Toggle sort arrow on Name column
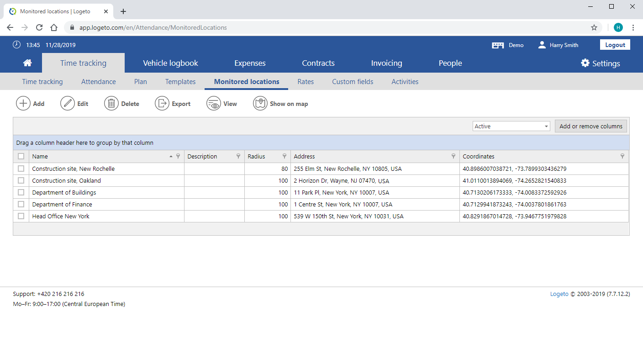This screenshot has width=643, height=364. [x=171, y=156]
